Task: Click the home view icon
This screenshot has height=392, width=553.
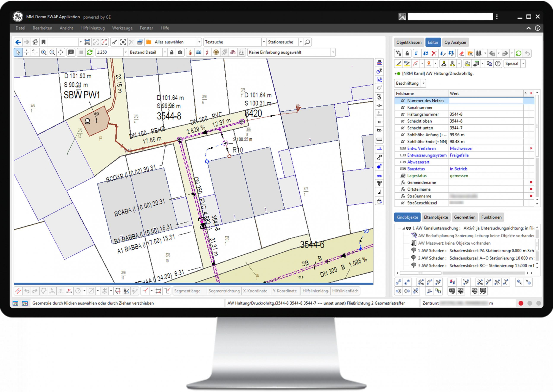Action: [35, 42]
